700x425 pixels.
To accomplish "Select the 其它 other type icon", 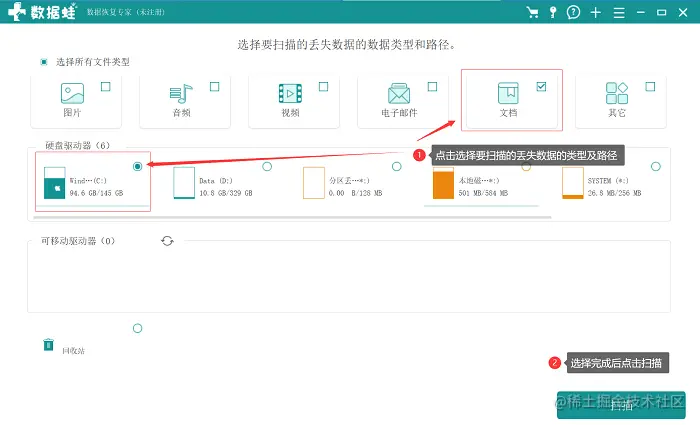I will [x=617, y=93].
